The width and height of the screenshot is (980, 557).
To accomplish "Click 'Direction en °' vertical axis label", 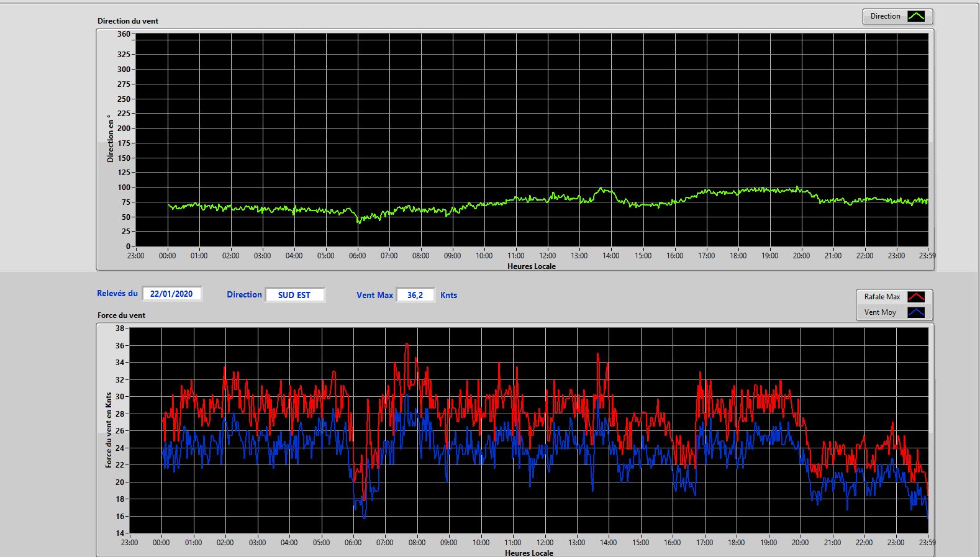I will (111, 138).
